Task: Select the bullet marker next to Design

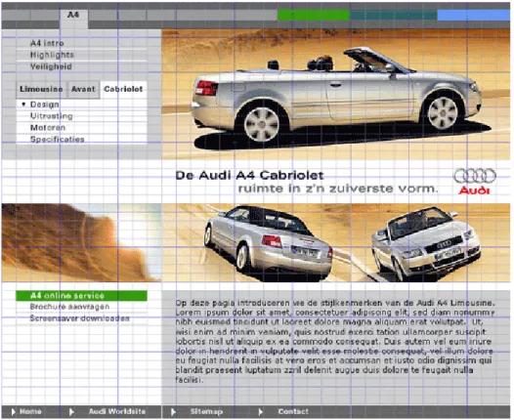Action: tap(23, 105)
